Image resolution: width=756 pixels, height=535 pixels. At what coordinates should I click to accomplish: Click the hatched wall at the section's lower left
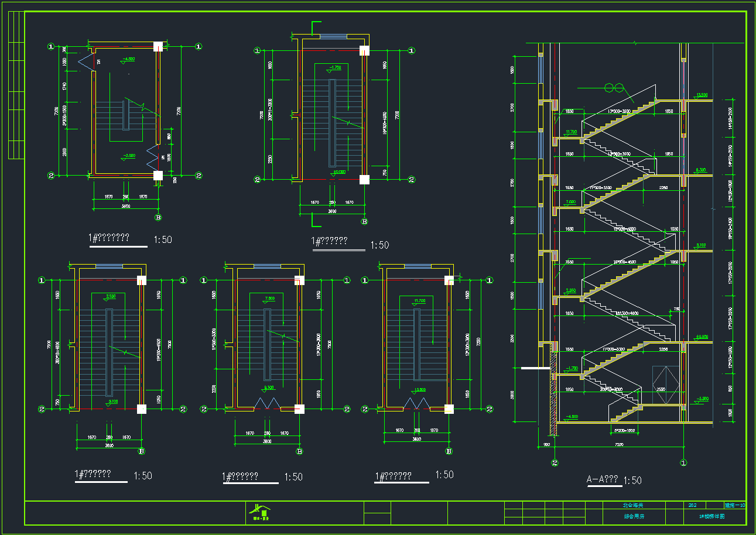click(553, 392)
